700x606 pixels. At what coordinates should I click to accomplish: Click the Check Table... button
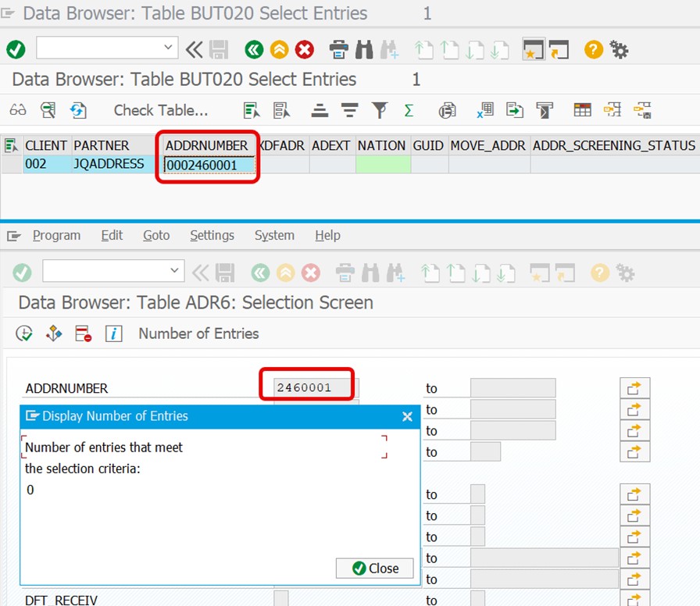161,110
